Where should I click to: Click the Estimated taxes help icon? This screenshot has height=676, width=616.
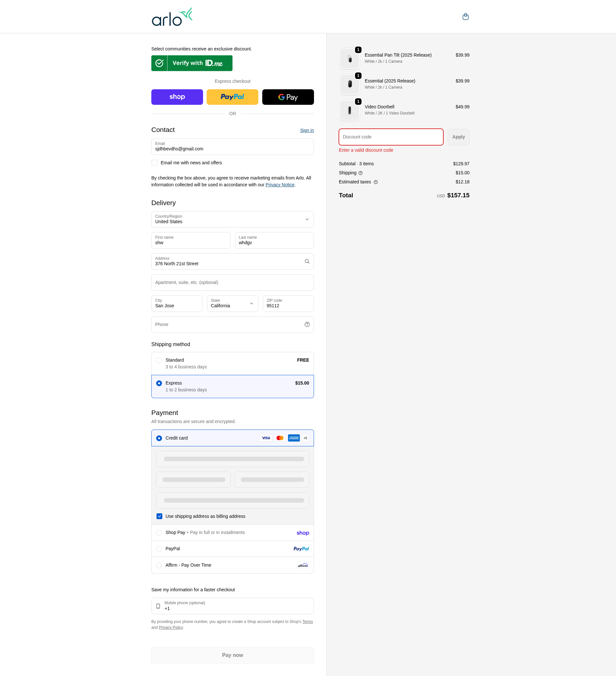coord(375,182)
